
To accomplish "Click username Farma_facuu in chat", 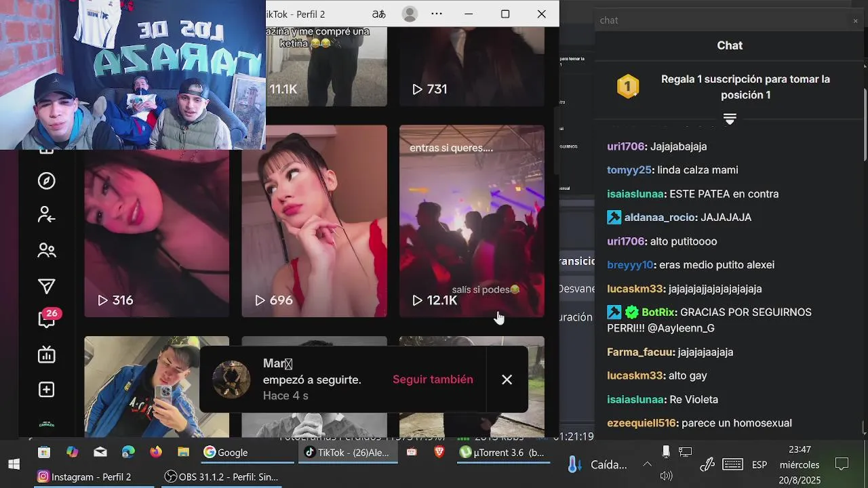I will [640, 352].
